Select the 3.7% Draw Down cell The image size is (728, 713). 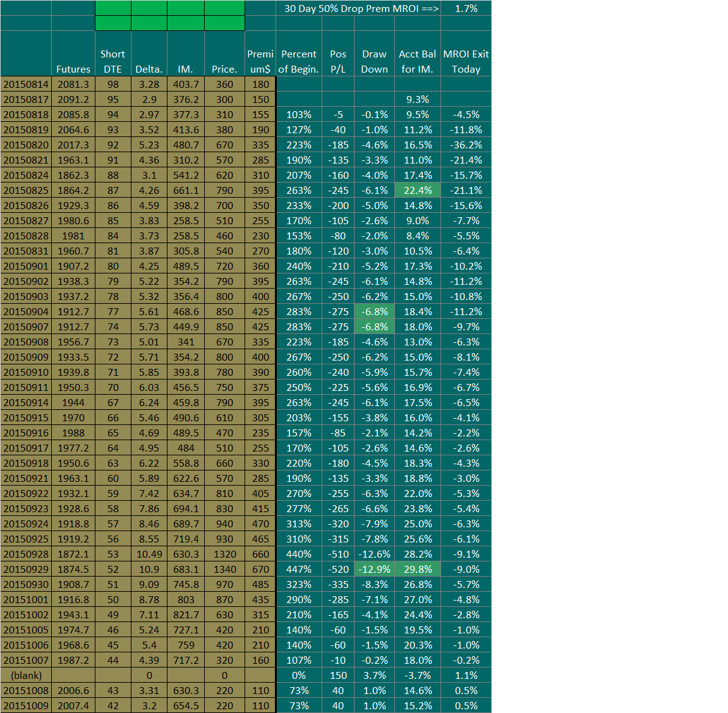pos(375,676)
